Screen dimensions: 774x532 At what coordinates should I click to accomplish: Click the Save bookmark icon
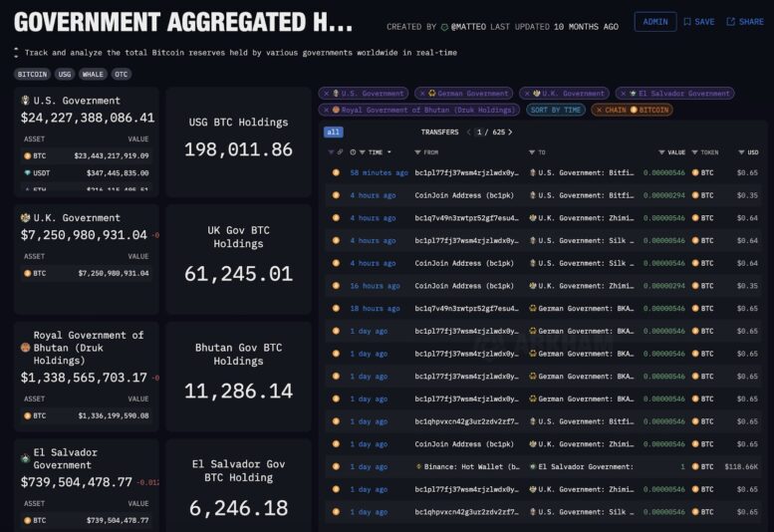[x=687, y=22]
